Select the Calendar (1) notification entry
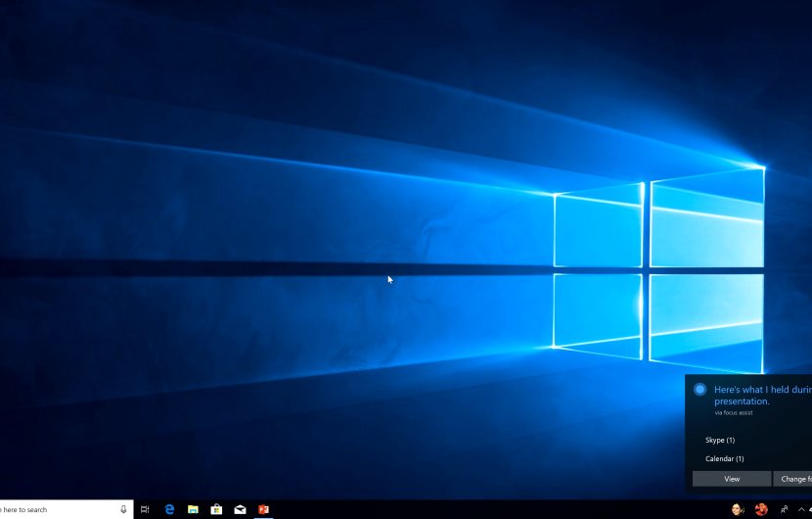Screen dimensions: 812x519 coord(725,459)
